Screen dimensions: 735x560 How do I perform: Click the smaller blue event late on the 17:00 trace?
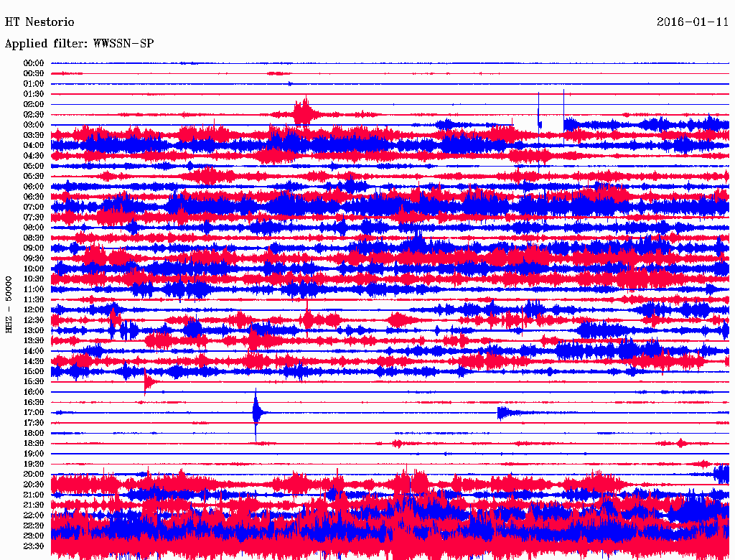(507, 412)
